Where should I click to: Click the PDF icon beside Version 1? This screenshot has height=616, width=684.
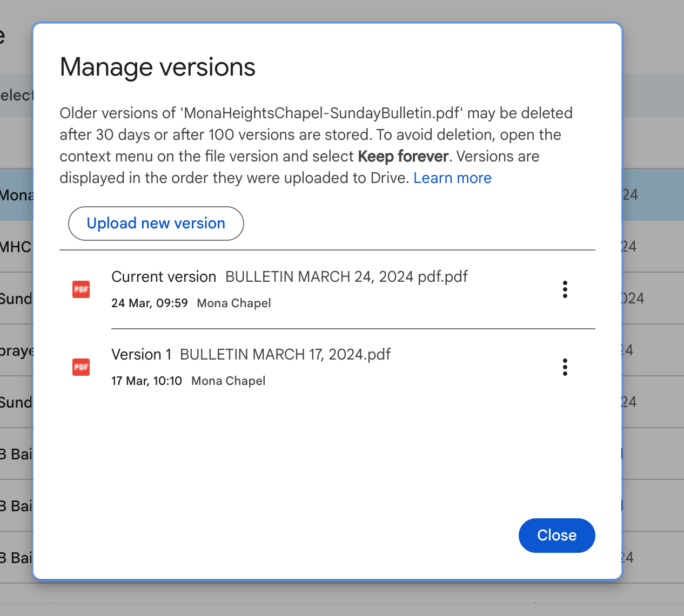(x=81, y=367)
